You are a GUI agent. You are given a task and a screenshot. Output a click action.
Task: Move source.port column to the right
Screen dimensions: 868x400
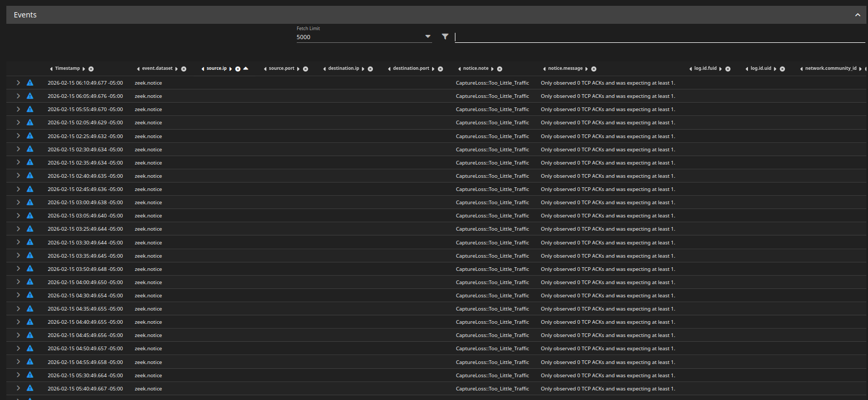[298, 69]
